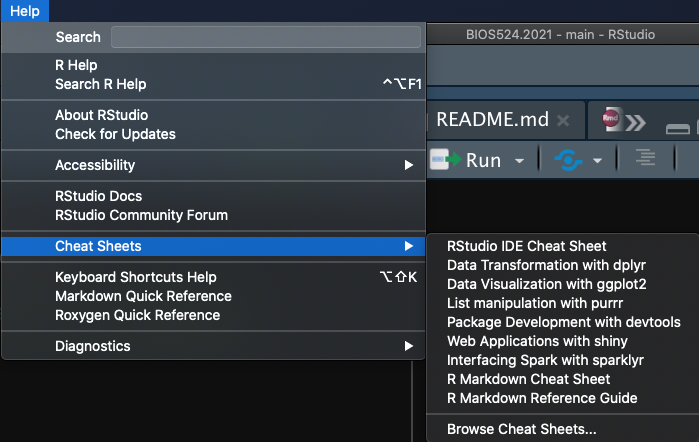Focus the Help Search field

(x=266, y=37)
